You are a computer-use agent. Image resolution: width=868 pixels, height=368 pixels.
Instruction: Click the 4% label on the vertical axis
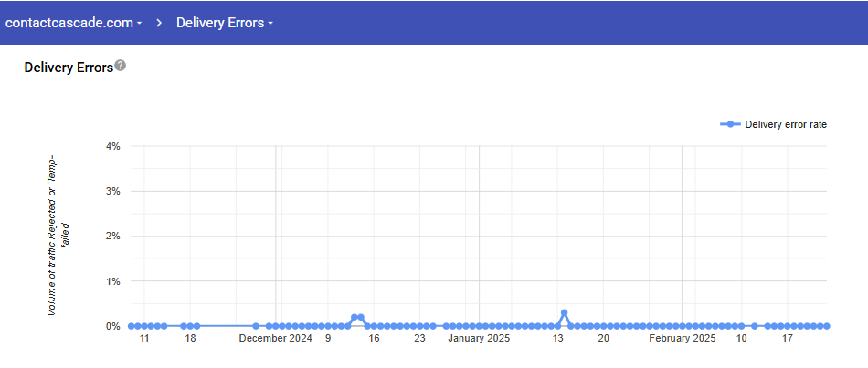point(113,146)
